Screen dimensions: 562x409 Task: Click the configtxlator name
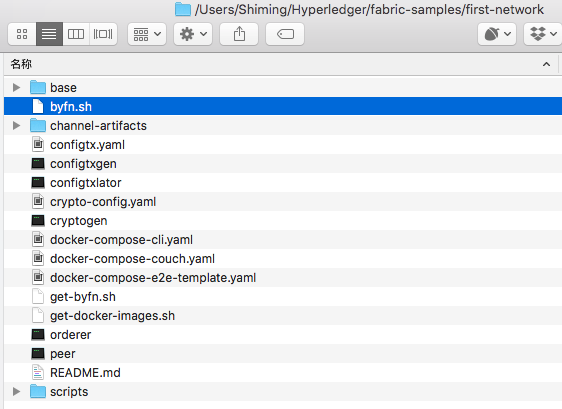[86, 182]
